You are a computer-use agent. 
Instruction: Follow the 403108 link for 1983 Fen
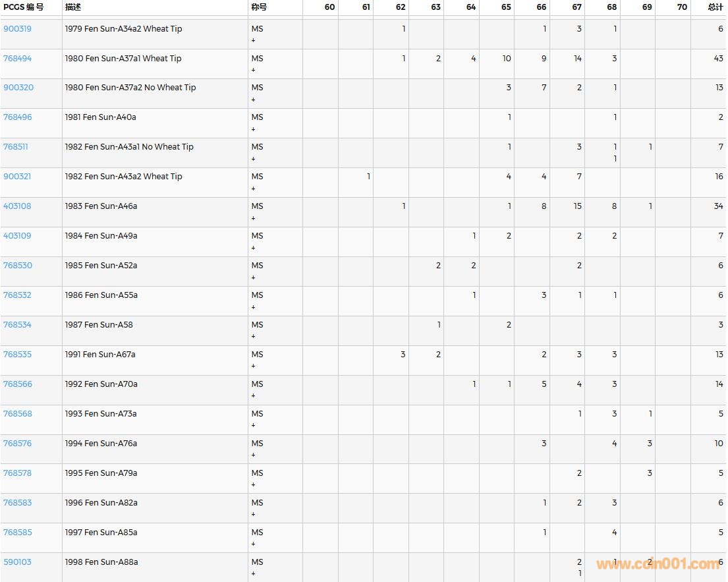tap(17, 206)
